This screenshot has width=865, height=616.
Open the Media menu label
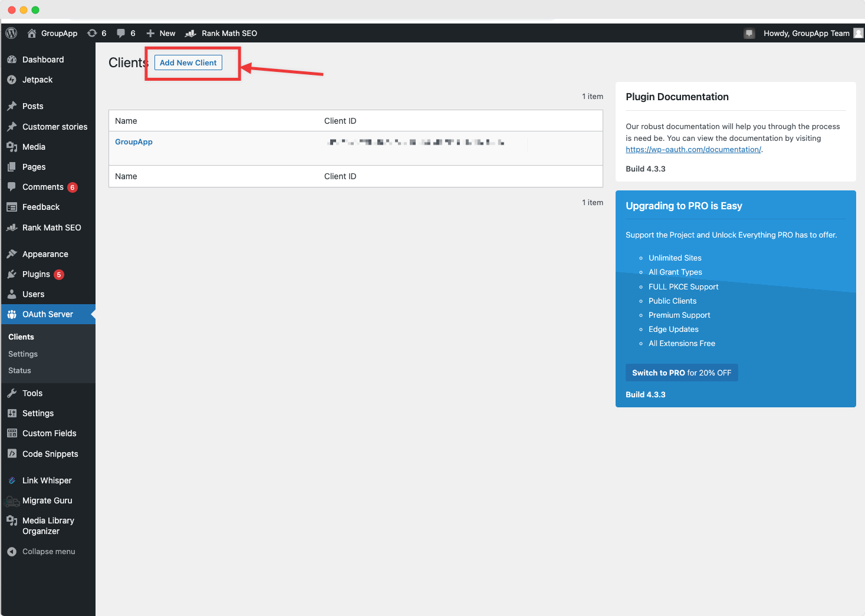tap(34, 147)
